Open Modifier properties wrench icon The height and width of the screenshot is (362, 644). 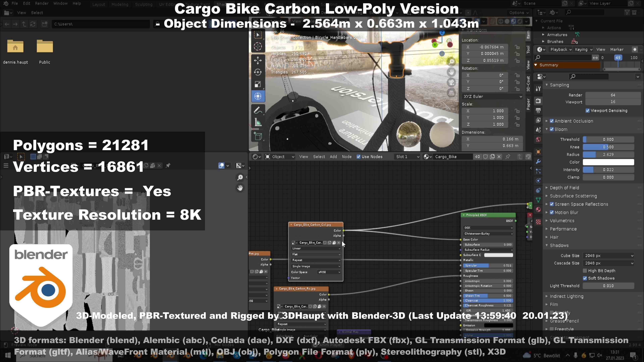tap(538, 161)
